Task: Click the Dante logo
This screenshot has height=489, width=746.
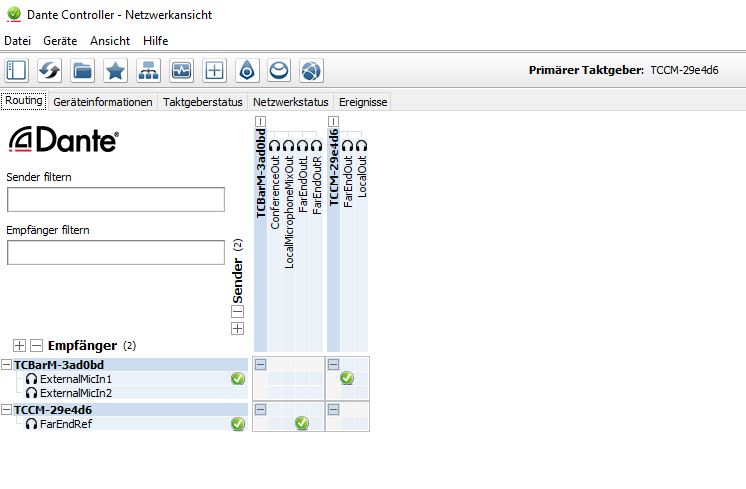Action: [x=64, y=140]
